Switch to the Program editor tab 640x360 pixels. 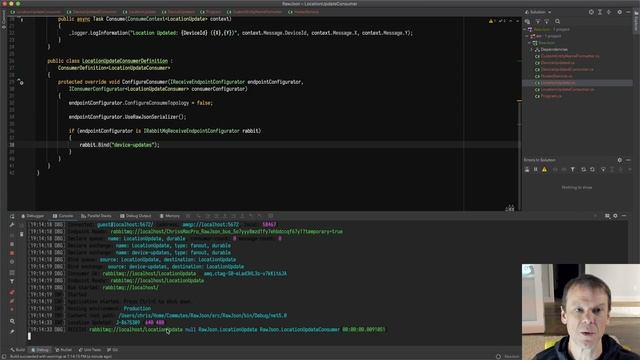pos(211,12)
